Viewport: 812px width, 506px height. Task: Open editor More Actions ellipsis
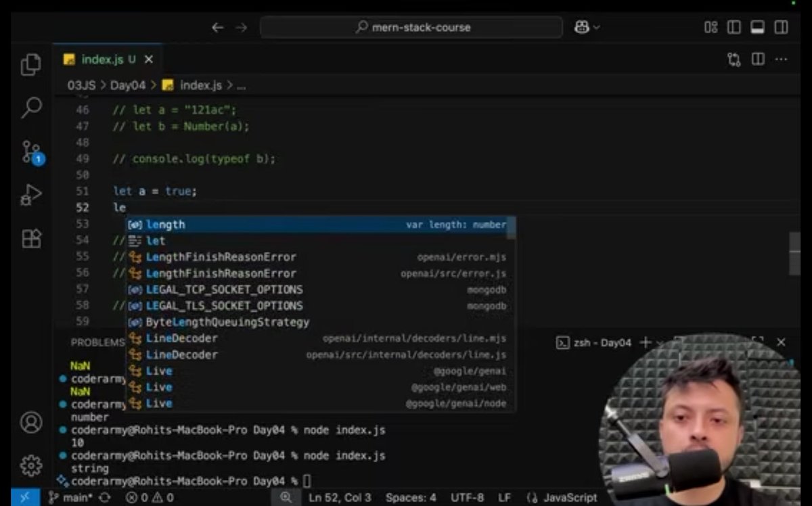pyautogui.click(x=781, y=60)
